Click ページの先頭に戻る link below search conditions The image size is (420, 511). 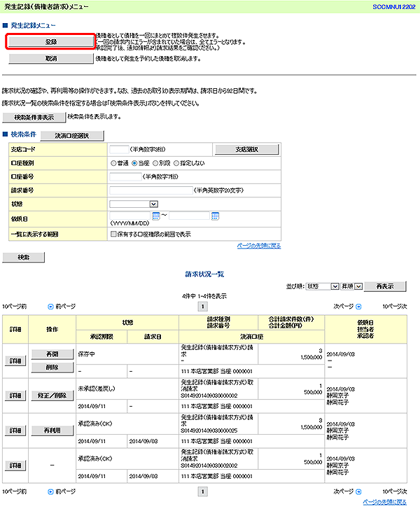coord(259,246)
